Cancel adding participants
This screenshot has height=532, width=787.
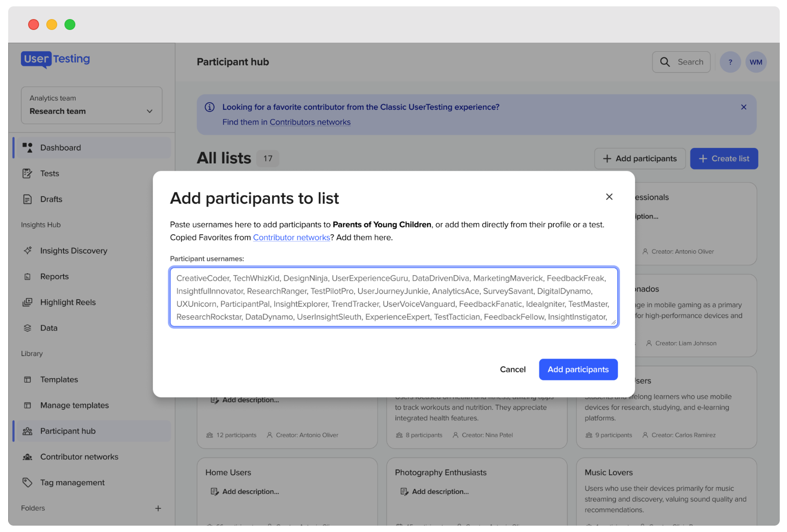pyautogui.click(x=513, y=369)
